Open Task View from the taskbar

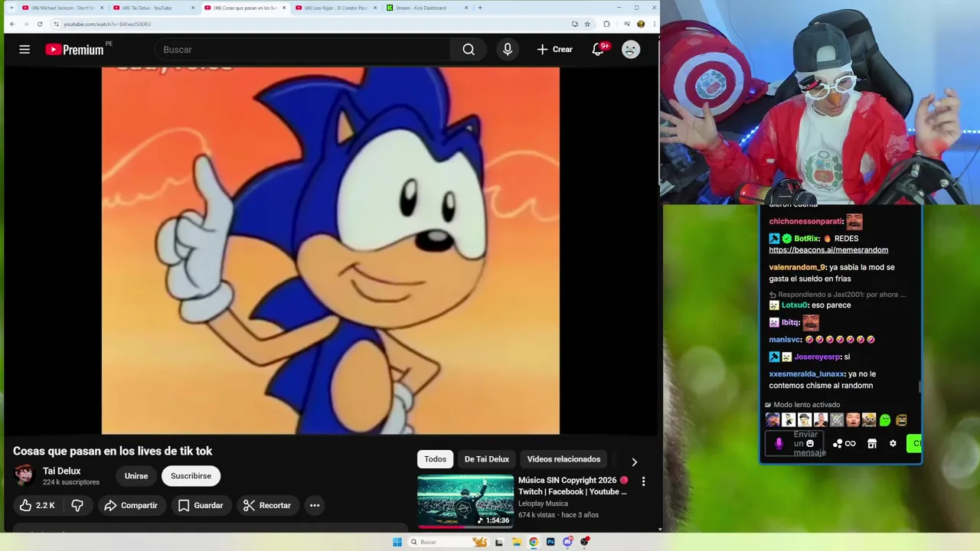point(499,542)
